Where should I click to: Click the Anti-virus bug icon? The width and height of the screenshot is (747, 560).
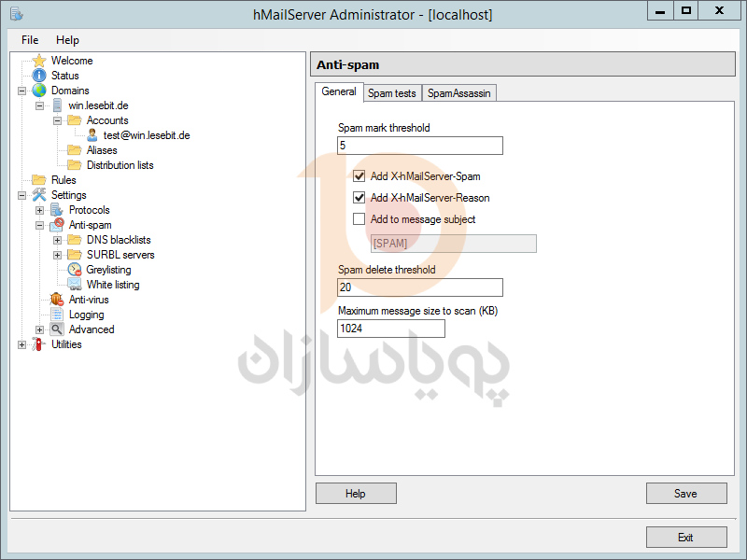click(x=57, y=300)
